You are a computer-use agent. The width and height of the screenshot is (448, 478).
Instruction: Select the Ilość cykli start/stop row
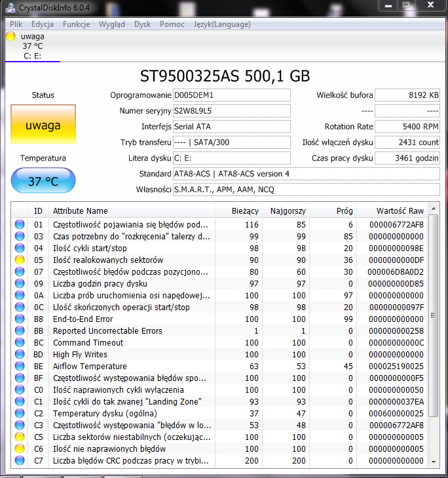[x=220, y=248]
